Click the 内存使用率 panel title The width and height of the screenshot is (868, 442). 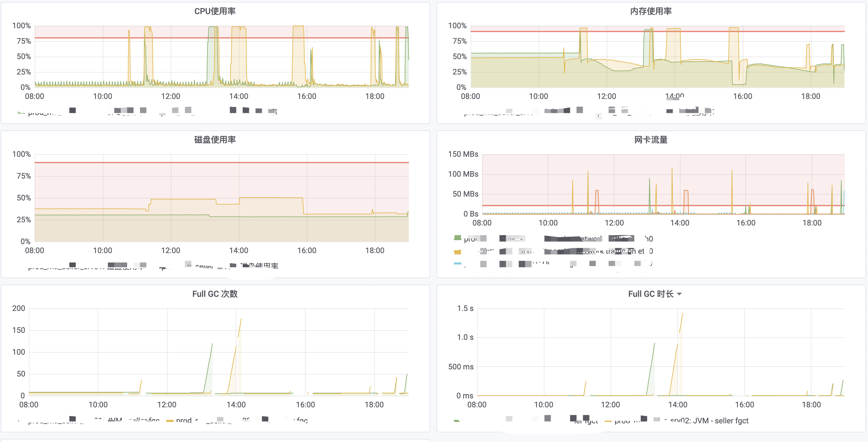tap(651, 11)
